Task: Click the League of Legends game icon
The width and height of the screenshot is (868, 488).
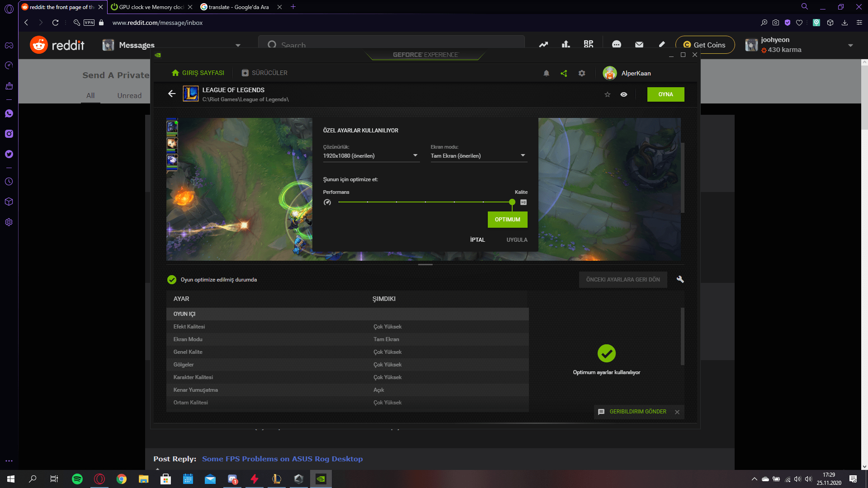Action: pyautogui.click(x=190, y=94)
